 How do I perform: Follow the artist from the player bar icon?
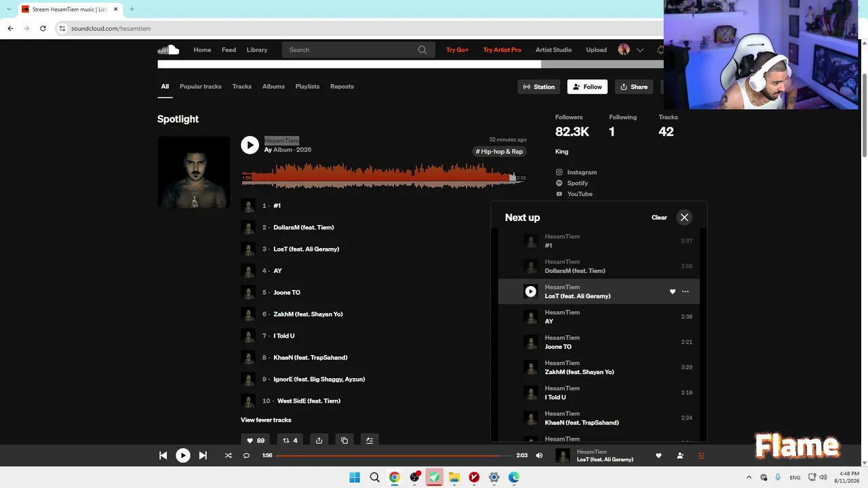(x=680, y=455)
